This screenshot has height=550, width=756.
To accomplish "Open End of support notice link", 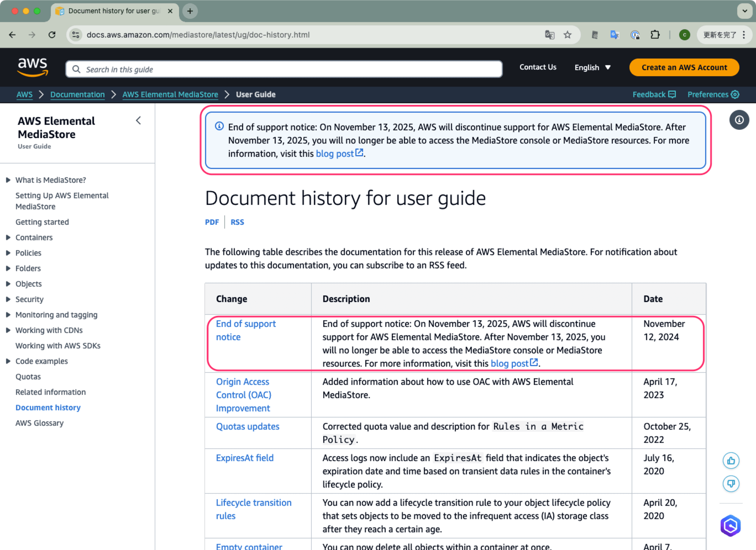I will click(246, 331).
